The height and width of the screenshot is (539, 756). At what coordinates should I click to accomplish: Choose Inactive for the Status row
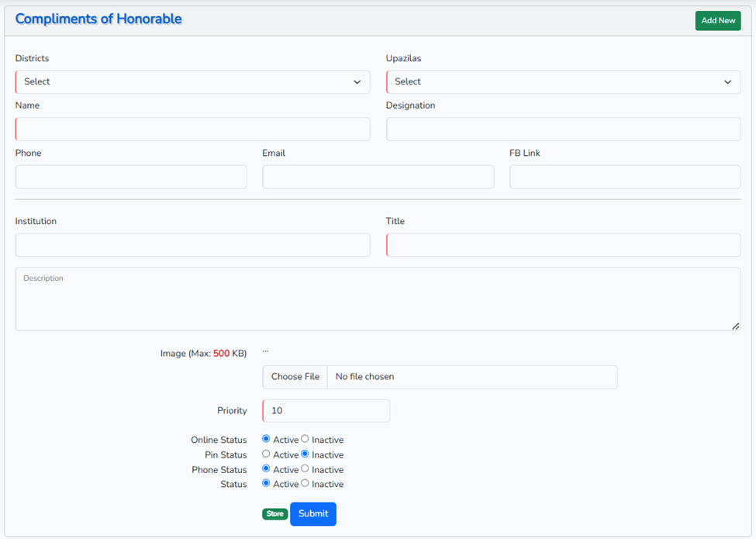[x=305, y=484]
